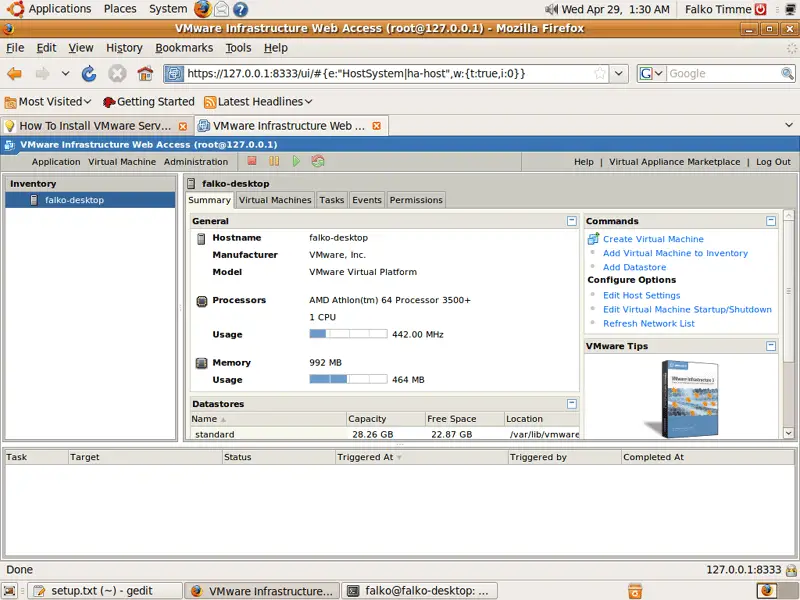The height and width of the screenshot is (600, 800).
Task: Click the Add Datastore link
Action: tap(635, 267)
